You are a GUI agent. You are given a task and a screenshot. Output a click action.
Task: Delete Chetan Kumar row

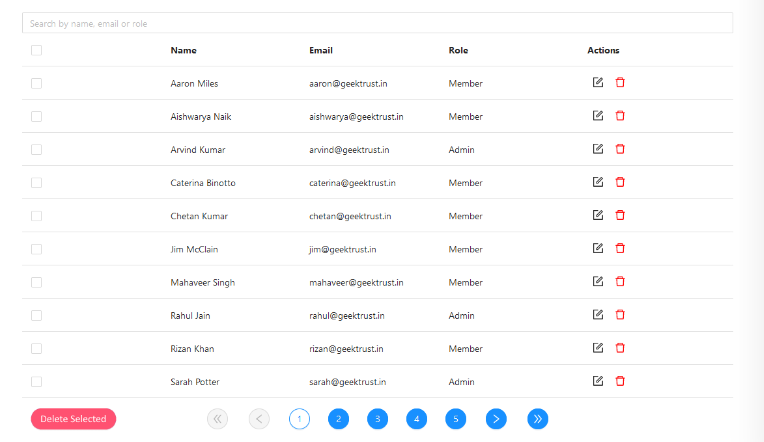(620, 215)
